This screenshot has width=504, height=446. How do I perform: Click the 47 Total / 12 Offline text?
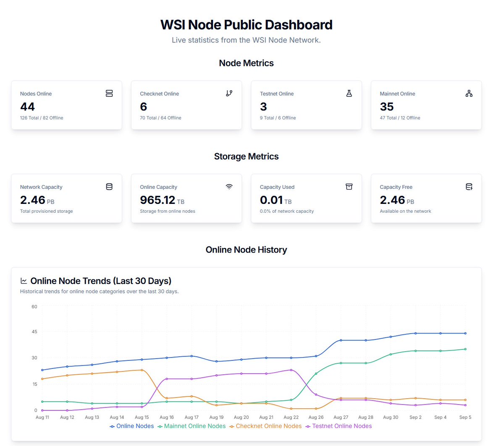click(400, 118)
